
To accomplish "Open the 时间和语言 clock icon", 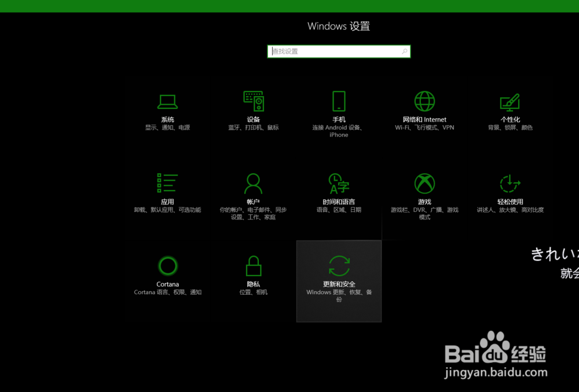I will pos(339,184).
